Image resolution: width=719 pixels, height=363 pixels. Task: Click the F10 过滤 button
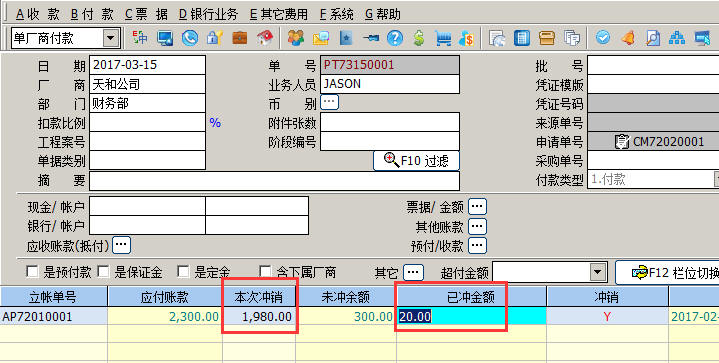tap(416, 161)
